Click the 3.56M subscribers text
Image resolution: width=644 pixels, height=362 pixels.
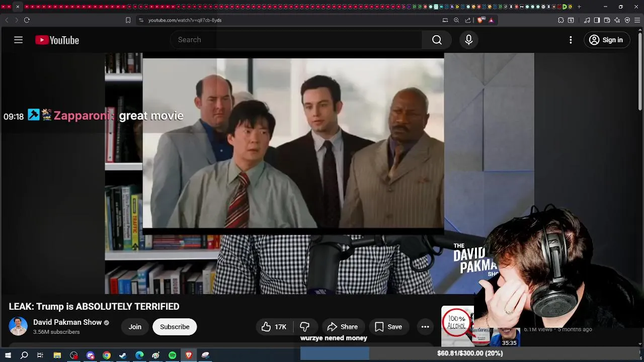[56, 332]
